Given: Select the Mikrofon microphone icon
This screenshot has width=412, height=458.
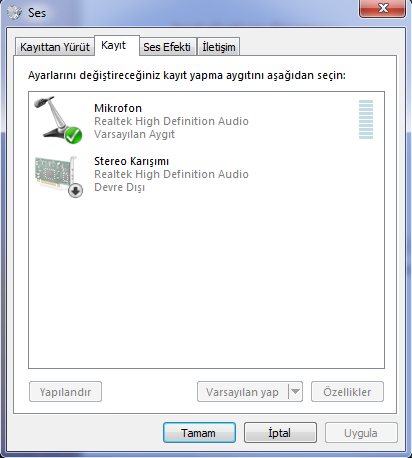Looking at the screenshot, I should point(57,120).
